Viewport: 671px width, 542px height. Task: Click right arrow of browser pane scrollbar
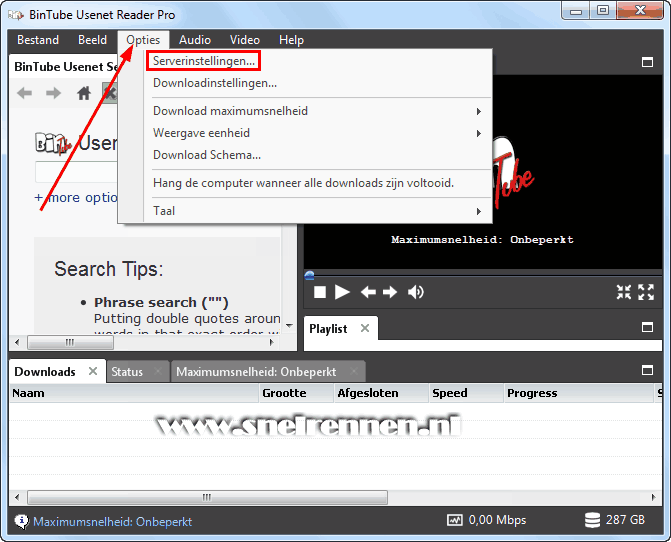[271, 342]
